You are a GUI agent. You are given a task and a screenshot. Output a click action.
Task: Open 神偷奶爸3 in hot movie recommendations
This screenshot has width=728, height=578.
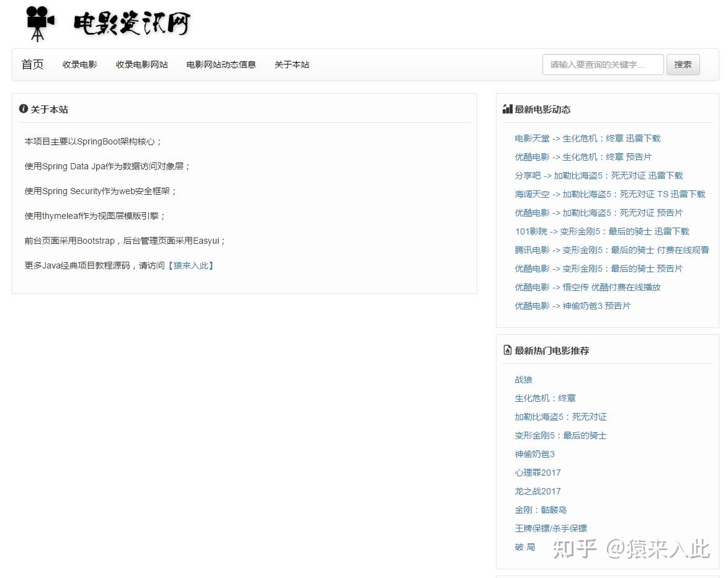534,454
